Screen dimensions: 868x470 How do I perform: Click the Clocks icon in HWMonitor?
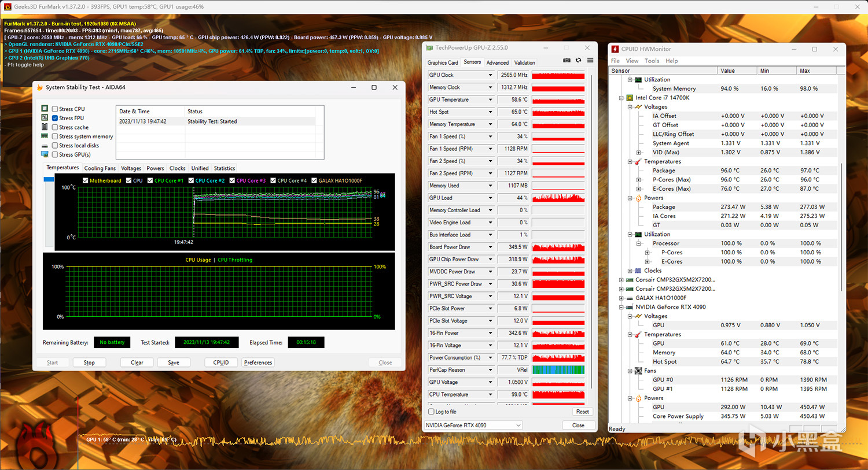638,271
